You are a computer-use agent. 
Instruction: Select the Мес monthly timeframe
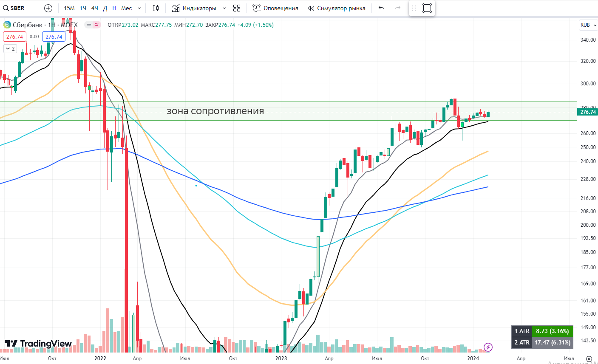(x=127, y=8)
